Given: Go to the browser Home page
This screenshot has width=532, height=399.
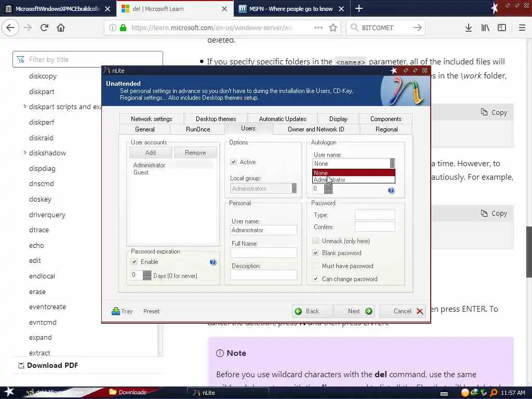Looking at the screenshot, I should [61, 28].
